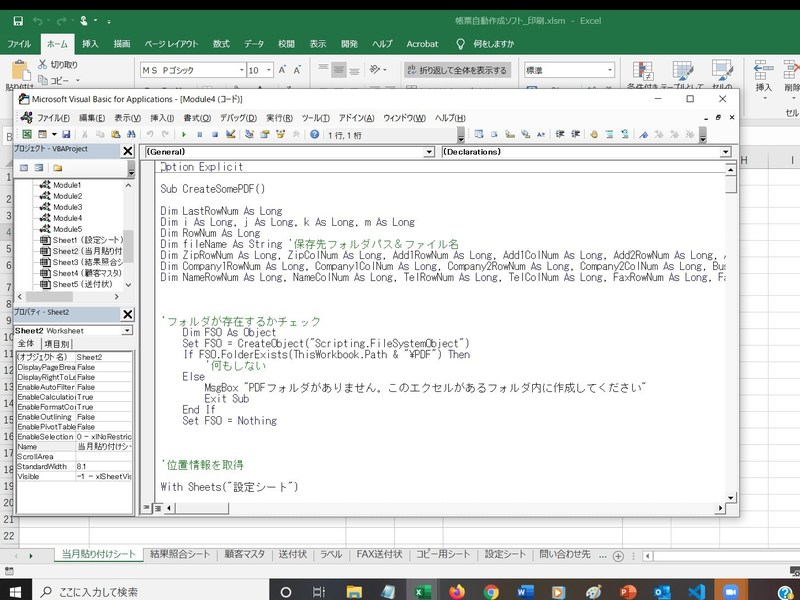Open the VBA Help question mark icon
This screenshot has width=800, height=600.
315,134
